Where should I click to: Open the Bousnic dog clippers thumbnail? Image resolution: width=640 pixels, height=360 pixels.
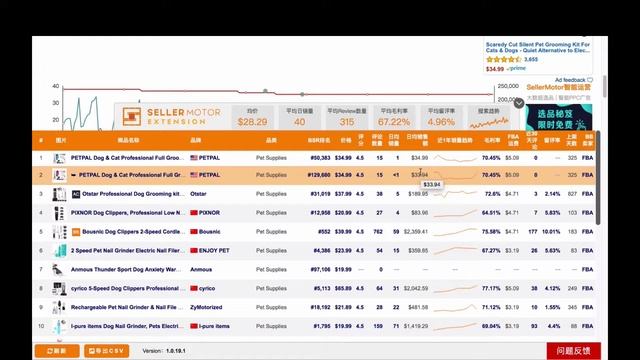coord(59,232)
